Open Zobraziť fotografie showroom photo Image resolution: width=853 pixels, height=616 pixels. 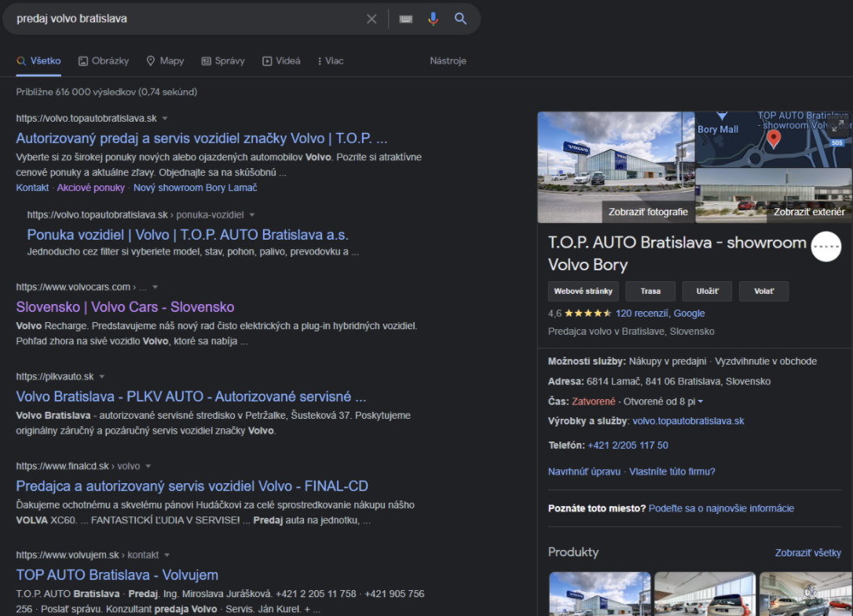click(616, 167)
